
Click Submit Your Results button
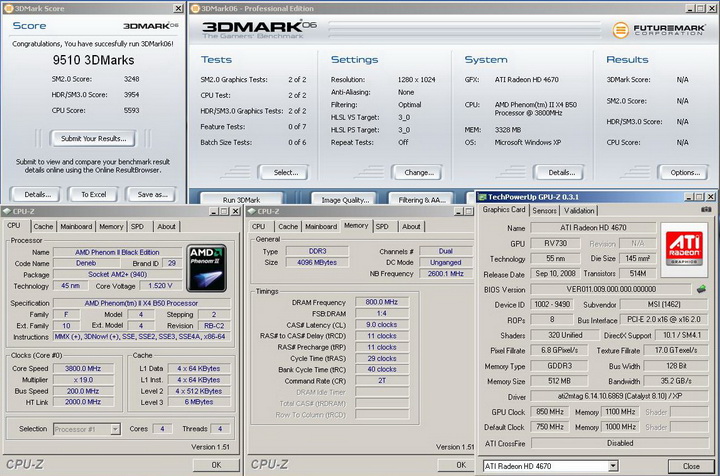click(x=94, y=139)
